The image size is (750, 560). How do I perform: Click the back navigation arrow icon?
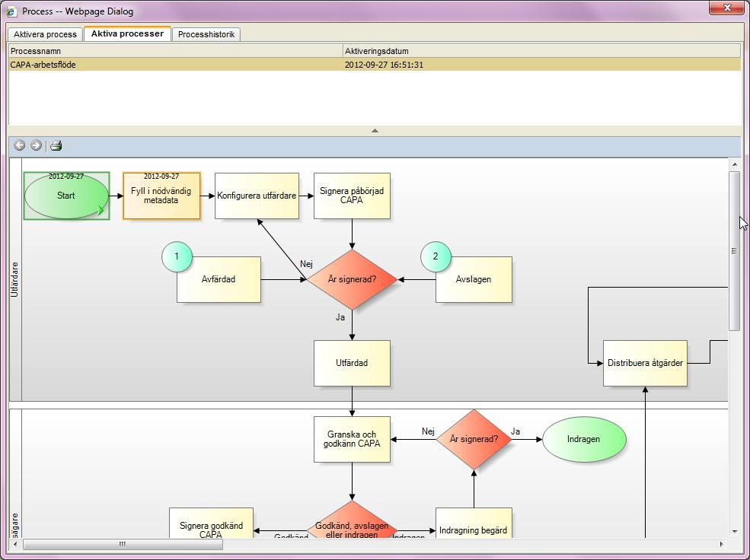(20, 145)
